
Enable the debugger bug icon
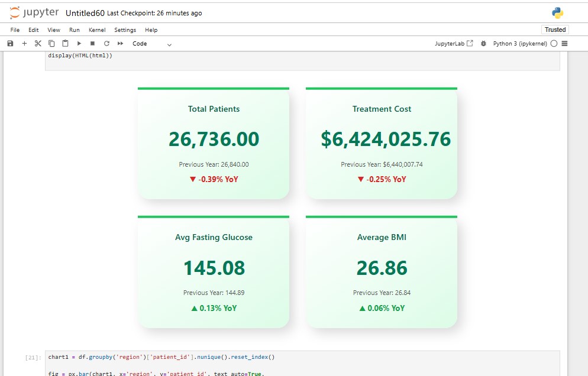click(x=483, y=44)
